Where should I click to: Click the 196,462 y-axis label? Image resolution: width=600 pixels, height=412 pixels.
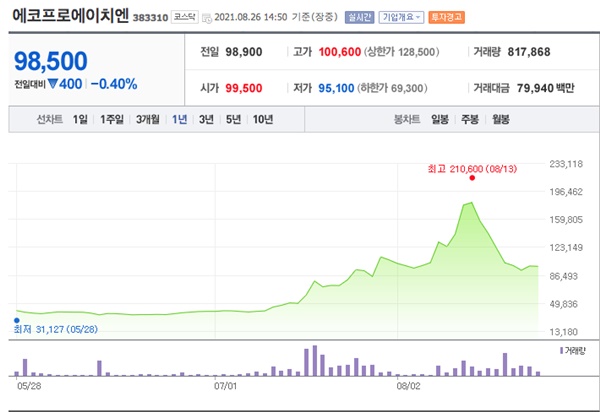pos(566,192)
